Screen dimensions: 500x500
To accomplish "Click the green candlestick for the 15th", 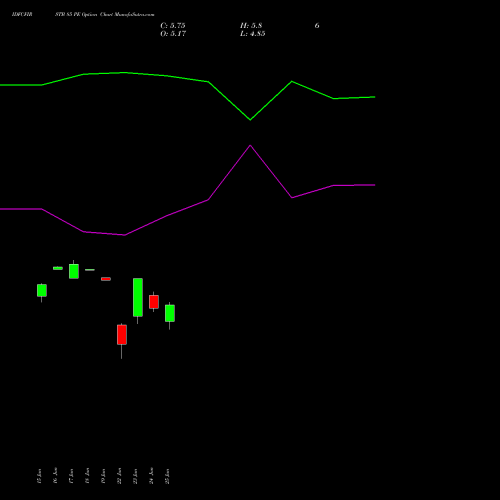I will click(x=42, y=290).
